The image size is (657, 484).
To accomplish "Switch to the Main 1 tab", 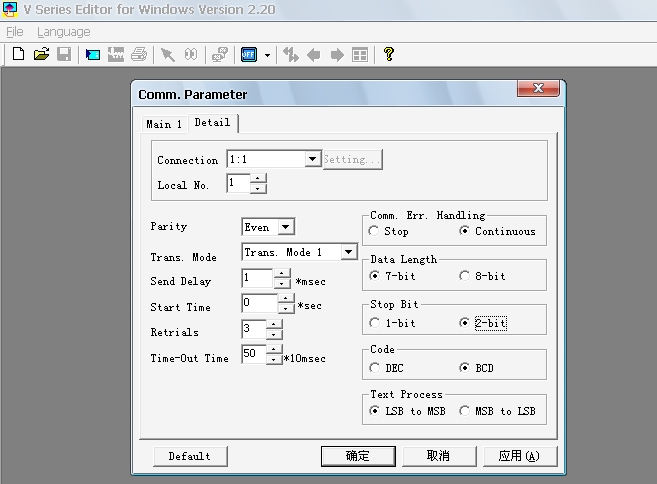I will pos(164,124).
